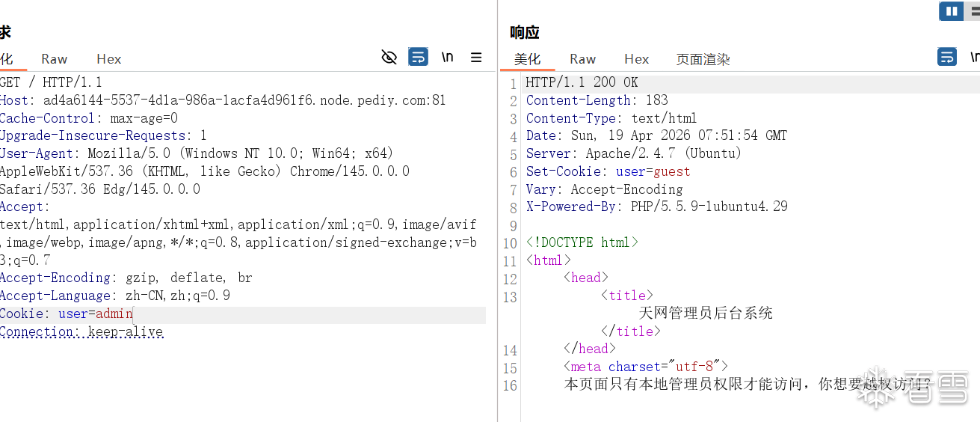Click the Set-Cookie user=guest response line

tap(597, 171)
